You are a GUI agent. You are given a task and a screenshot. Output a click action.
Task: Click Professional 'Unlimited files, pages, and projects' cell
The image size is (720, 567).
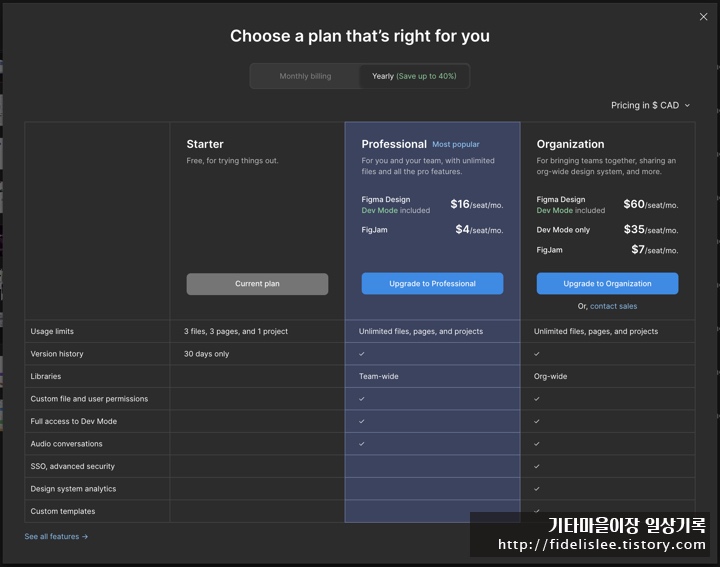[x=421, y=331]
